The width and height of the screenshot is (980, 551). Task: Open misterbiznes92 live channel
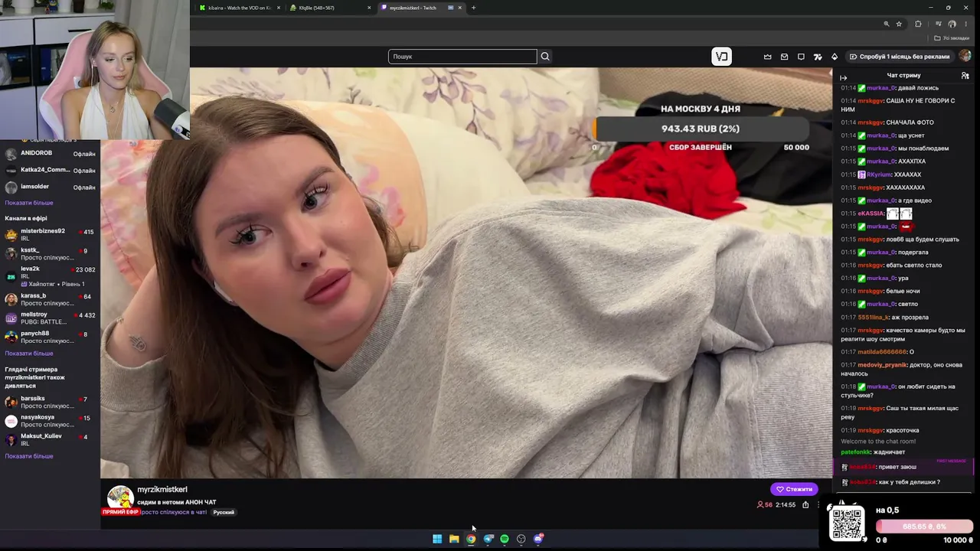tap(51, 234)
